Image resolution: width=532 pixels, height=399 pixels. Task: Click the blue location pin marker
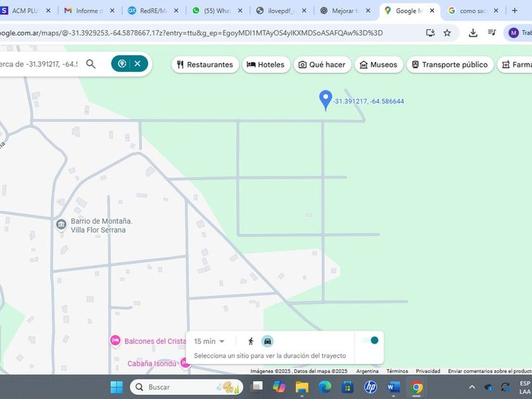point(326,99)
